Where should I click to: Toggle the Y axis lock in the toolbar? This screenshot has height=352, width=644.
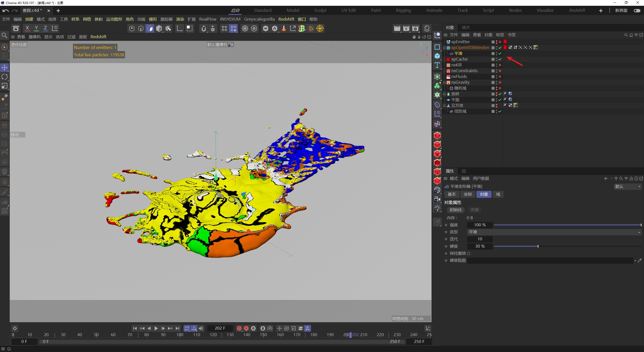pyautogui.click(x=36, y=28)
